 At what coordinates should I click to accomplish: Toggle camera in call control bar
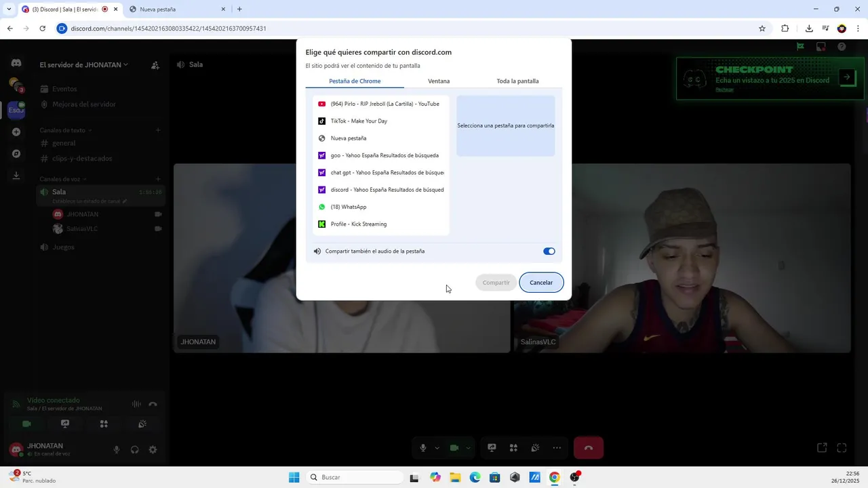click(454, 448)
